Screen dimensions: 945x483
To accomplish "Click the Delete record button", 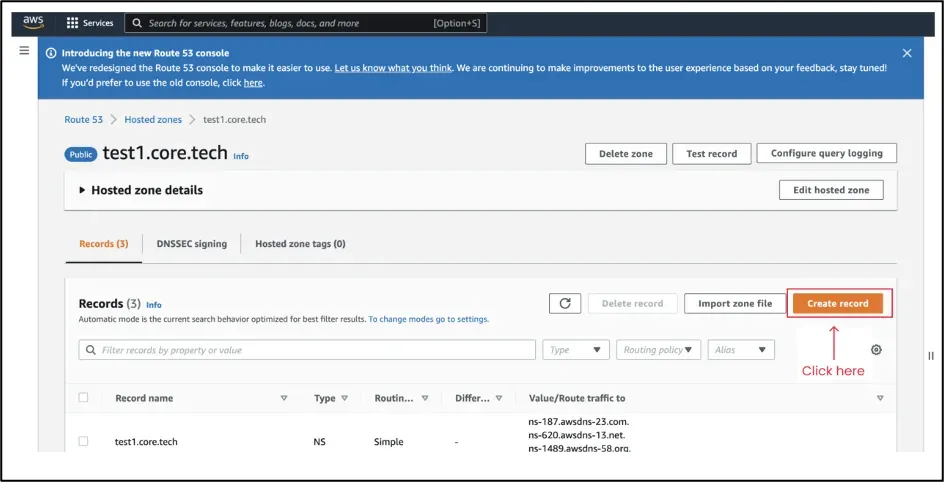I will pyautogui.click(x=632, y=303).
